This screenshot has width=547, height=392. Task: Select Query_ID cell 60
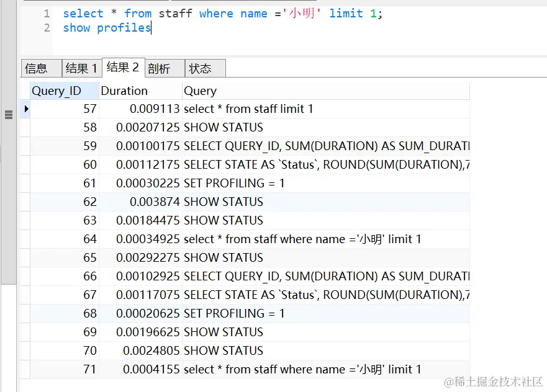click(65, 164)
